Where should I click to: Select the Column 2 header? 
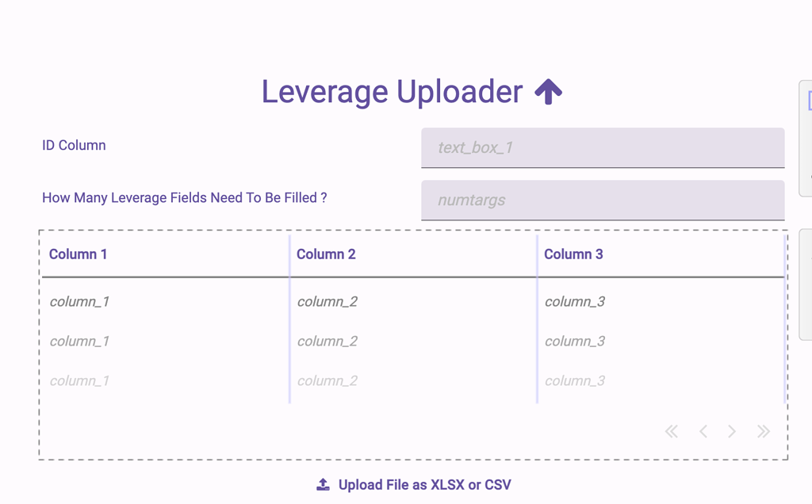click(326, 254)
